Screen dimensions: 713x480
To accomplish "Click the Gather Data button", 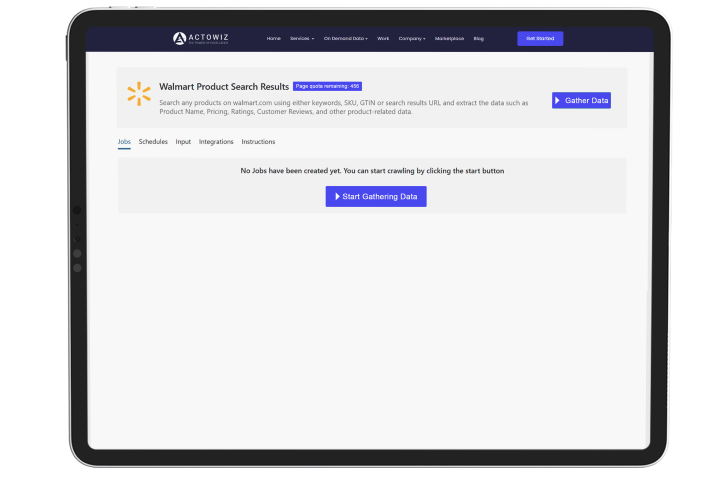I will click(581, 100).
